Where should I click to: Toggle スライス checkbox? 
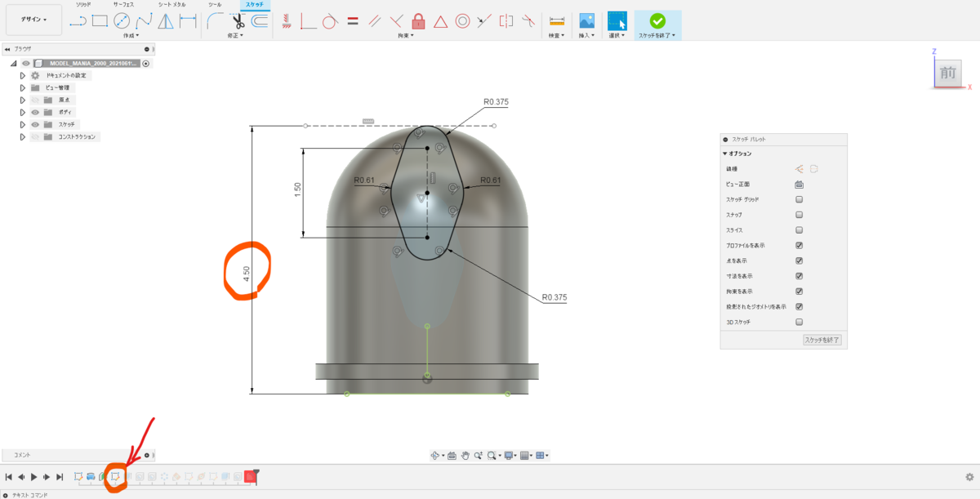pyautogui.click(x=800, y=230)
